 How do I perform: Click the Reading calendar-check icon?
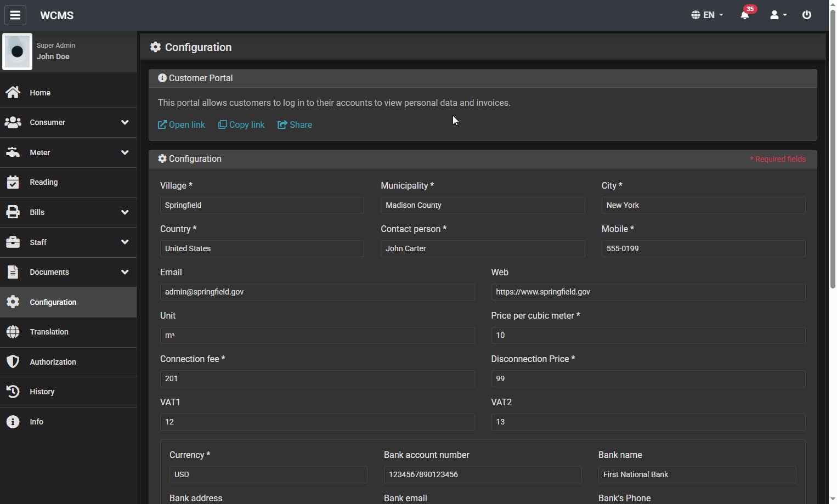13,182
